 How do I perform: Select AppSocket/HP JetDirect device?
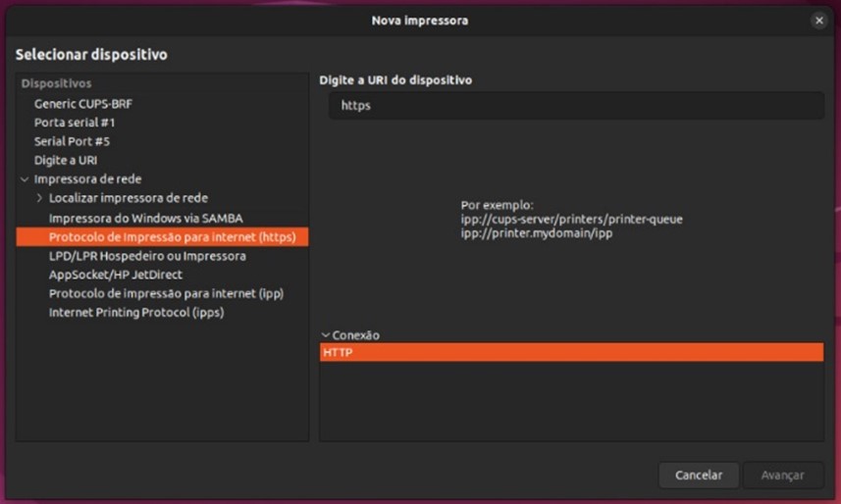[116, 275]
